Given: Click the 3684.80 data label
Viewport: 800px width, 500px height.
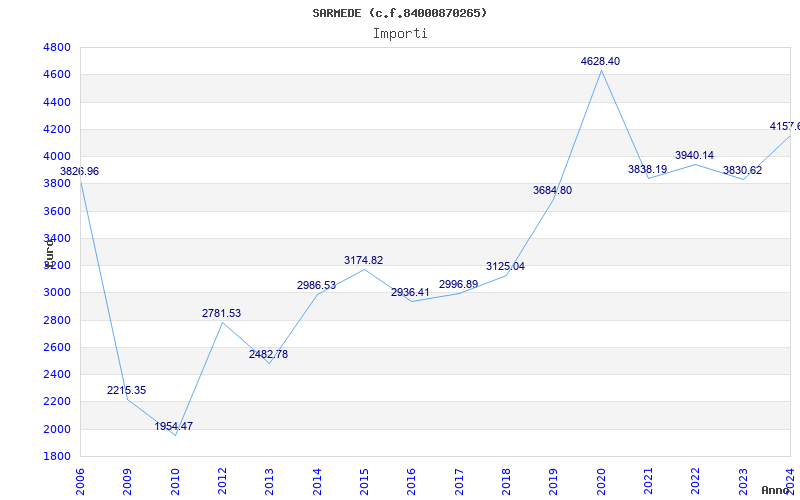Looking at the screenshot, I should pos(553,190).
